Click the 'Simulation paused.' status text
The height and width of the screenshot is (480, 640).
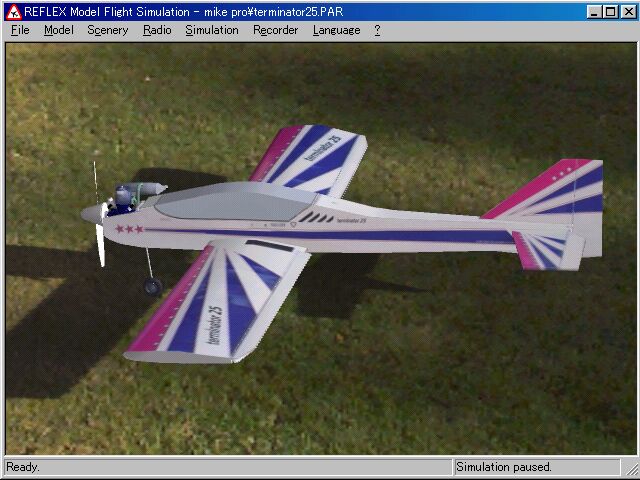click(504, 467)
